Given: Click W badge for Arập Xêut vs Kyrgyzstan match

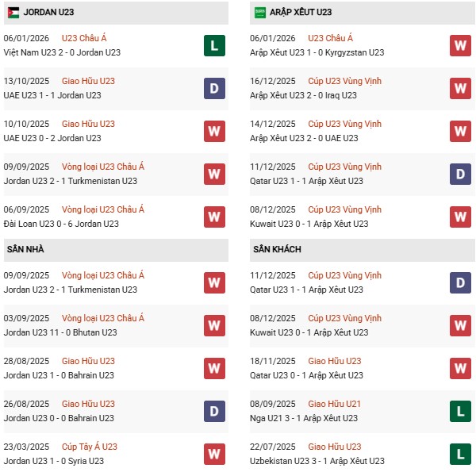Looking at the screenshot, I should [460, 45].
